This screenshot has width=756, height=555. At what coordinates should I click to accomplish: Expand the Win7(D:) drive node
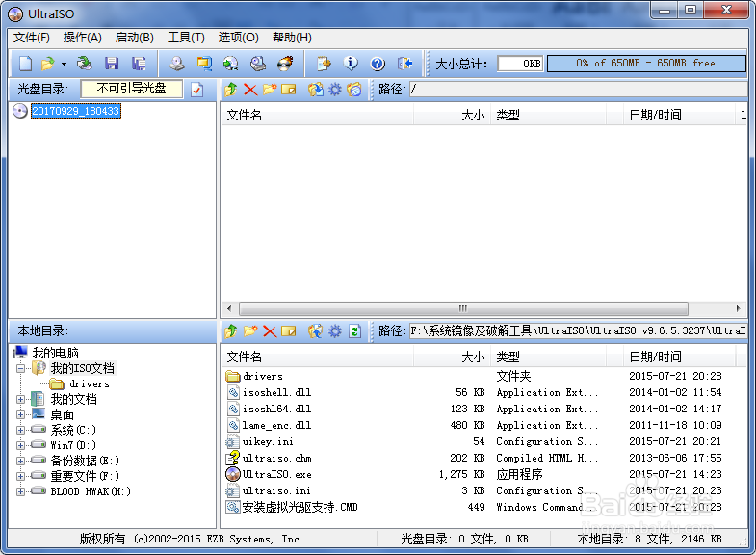click(x=20, y=445)
